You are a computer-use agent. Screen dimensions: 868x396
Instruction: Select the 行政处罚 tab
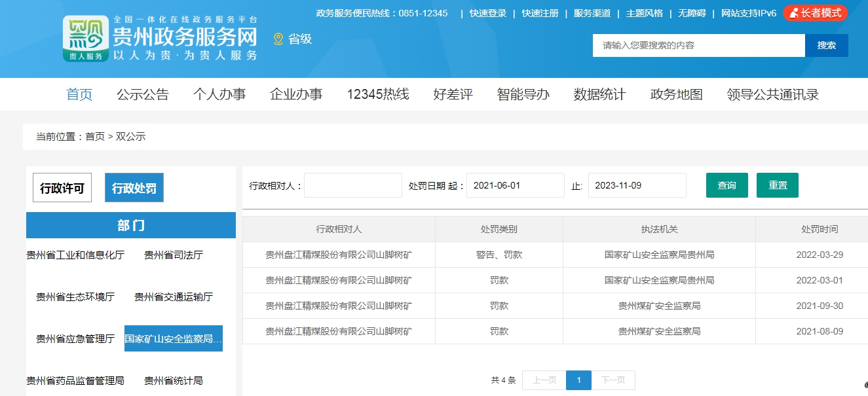point(134,189)
